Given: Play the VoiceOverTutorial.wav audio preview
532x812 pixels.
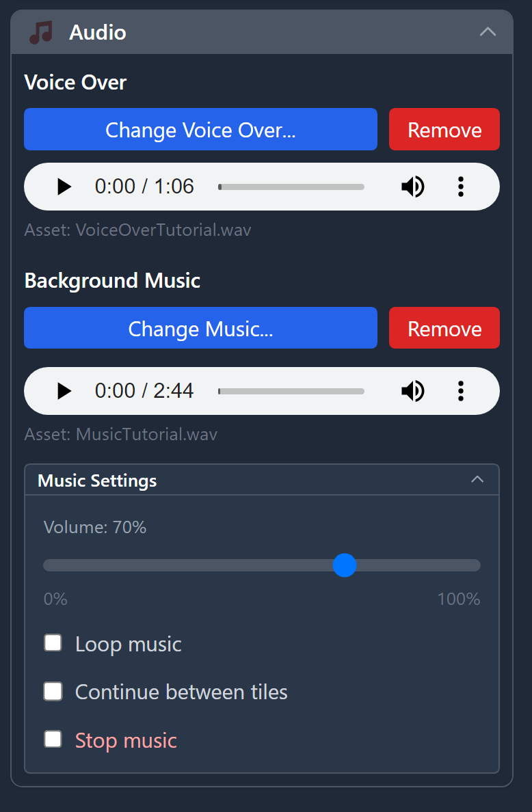Looking at the screenshot, I should (x=64, y=186).
